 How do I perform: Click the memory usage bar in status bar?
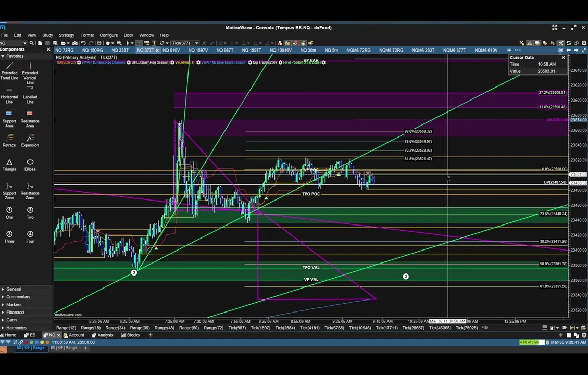(531, 342)
